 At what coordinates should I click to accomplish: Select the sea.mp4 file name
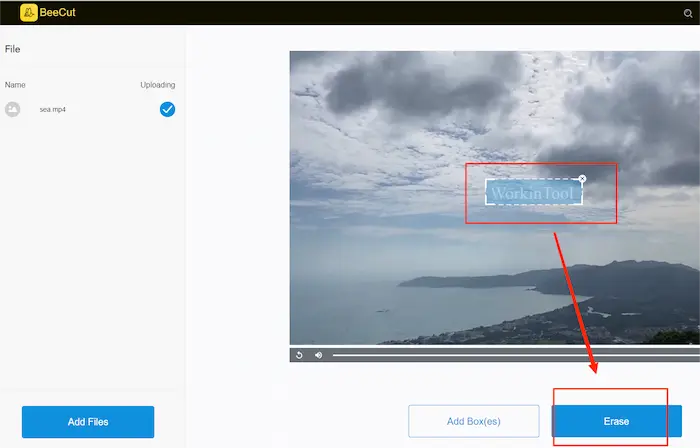coord(51,109)
